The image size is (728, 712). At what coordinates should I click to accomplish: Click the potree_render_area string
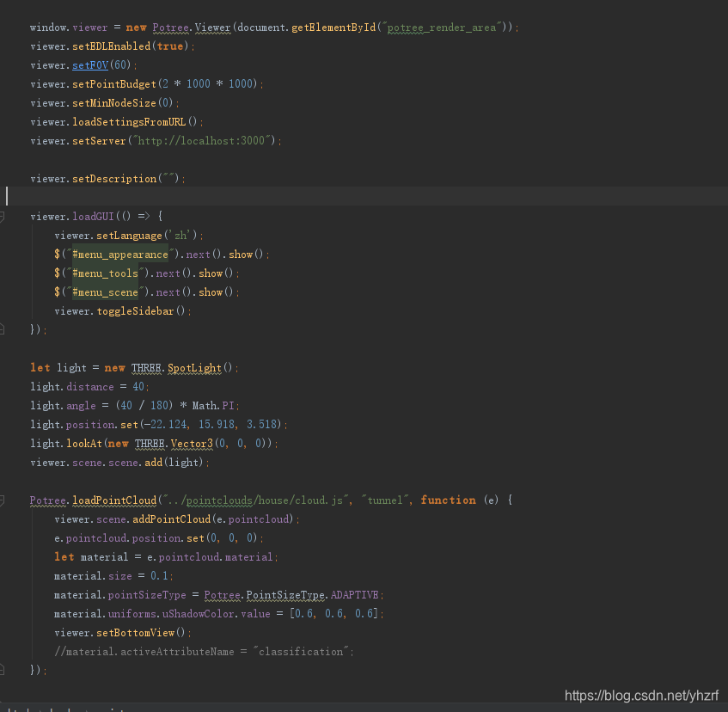click(x=442, y=28)
